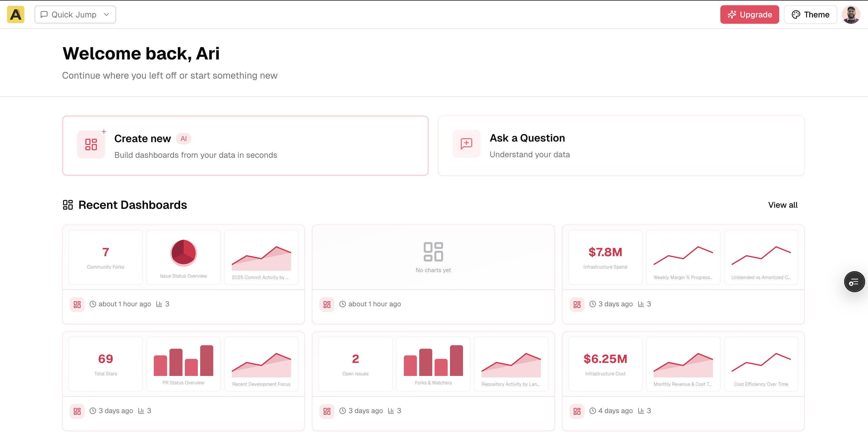This screenshot has width=868, height=445.
Task: Select the Forks & Watchers chart preview
Action: (433, 364)
